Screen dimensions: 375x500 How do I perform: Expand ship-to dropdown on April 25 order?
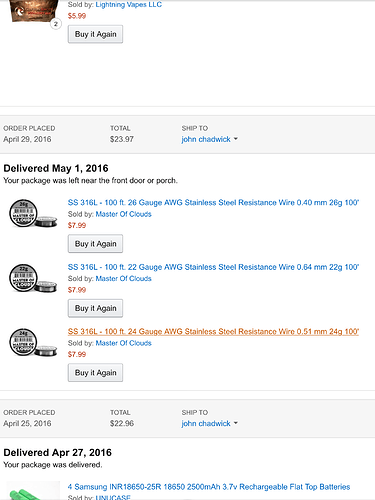point(209,424)
